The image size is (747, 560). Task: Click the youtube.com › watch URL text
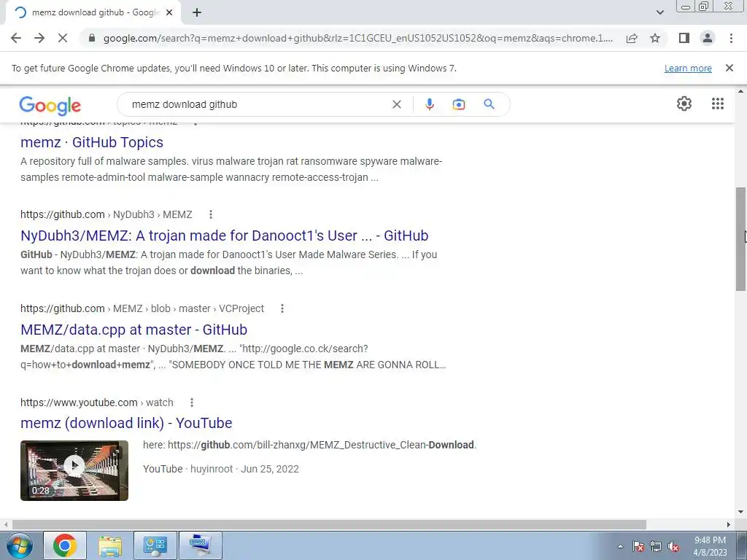[x=97, y=402]
